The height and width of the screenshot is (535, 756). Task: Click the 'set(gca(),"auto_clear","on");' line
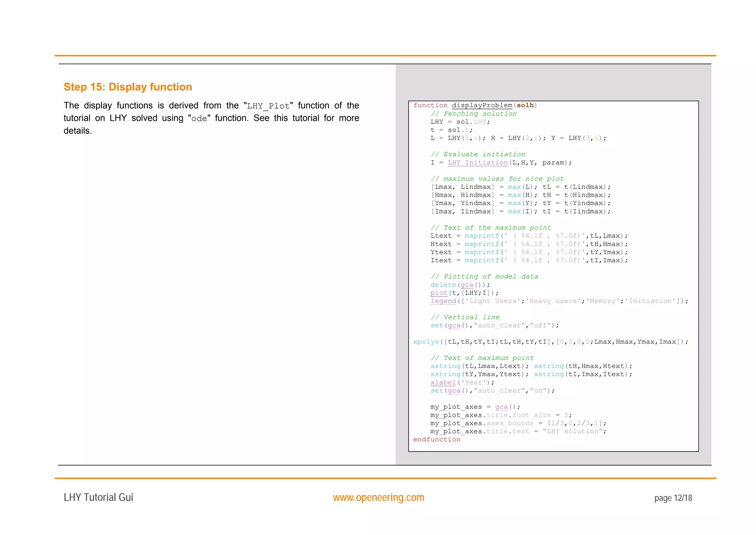coord(492,391)
